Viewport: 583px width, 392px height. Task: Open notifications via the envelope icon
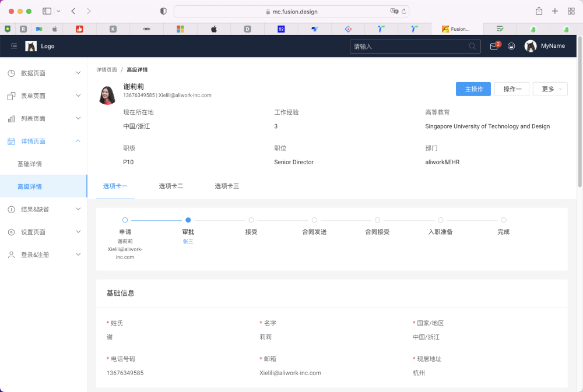tap(493, 46)
